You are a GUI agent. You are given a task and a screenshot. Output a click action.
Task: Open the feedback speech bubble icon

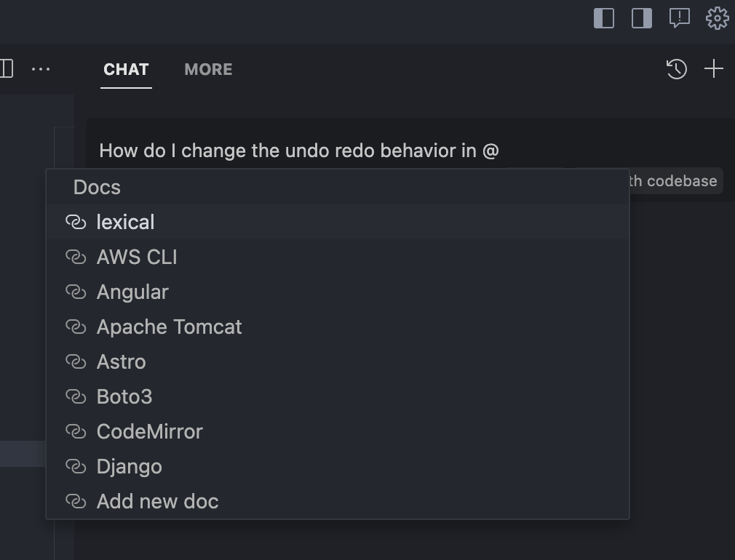[679, 18]
